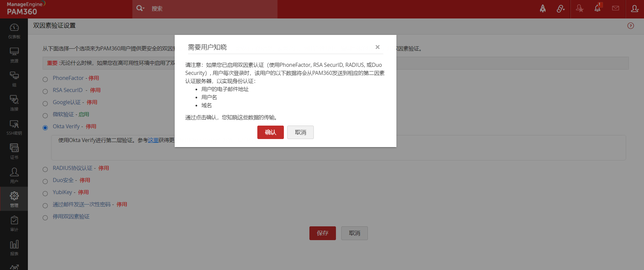Click 确认 button in the dialog
The height and width of the screenshot is (270, 644).
270,132
